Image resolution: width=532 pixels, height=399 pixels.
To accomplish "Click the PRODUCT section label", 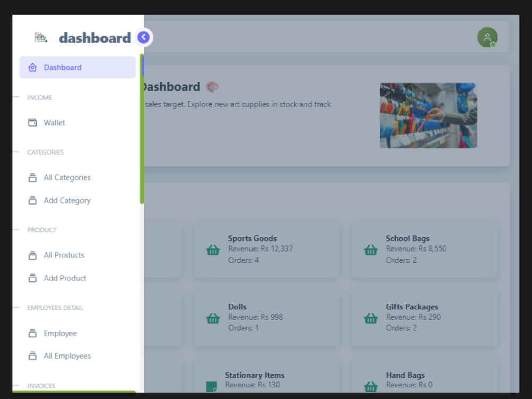I will [41, 230].
